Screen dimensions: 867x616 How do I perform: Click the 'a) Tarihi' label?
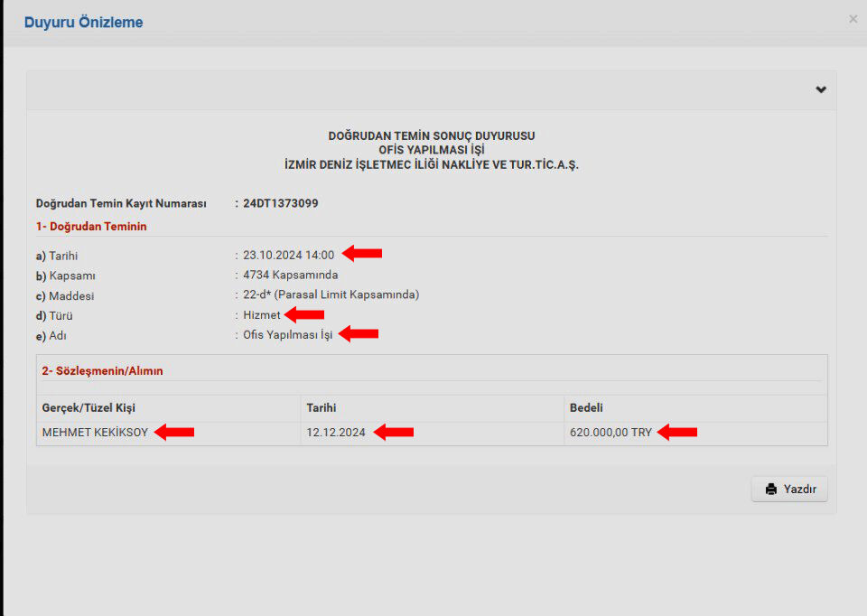point(57,256)
